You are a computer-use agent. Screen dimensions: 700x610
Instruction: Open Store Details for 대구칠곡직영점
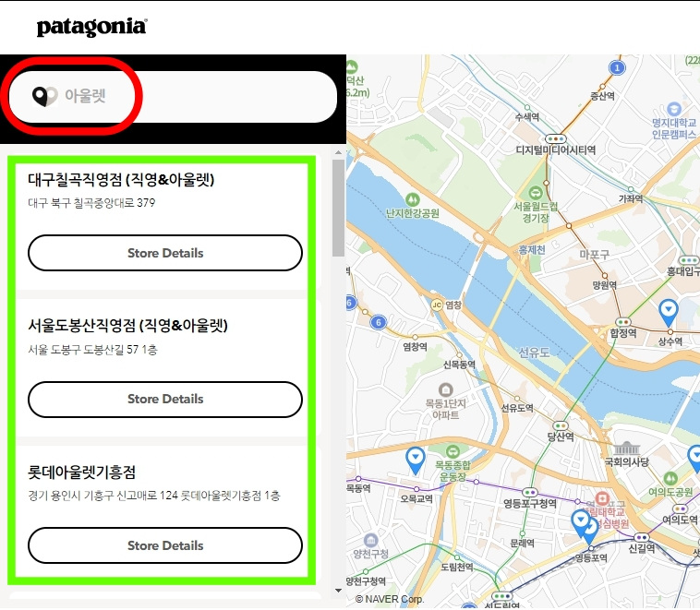click(x=165, y=253)
